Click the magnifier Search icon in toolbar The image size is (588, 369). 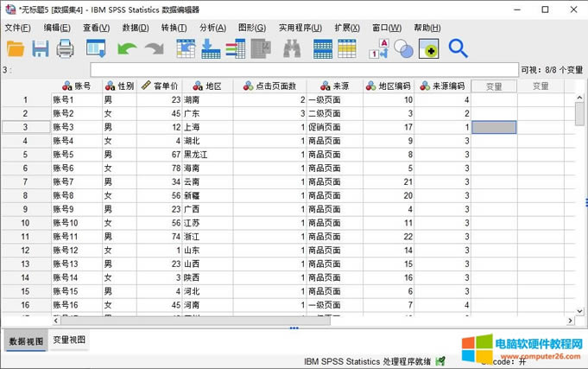458,49
